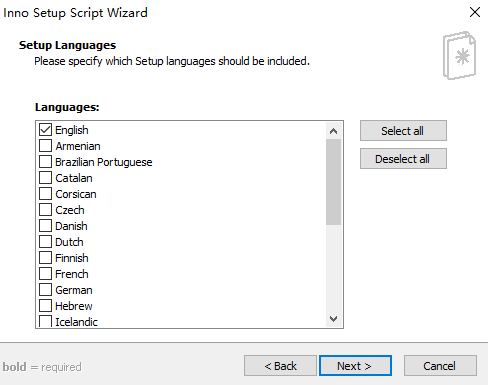This screenshot has width=488, height=385.
Task: Enable the Icelandic checkbox
Action: click(45, 321)
